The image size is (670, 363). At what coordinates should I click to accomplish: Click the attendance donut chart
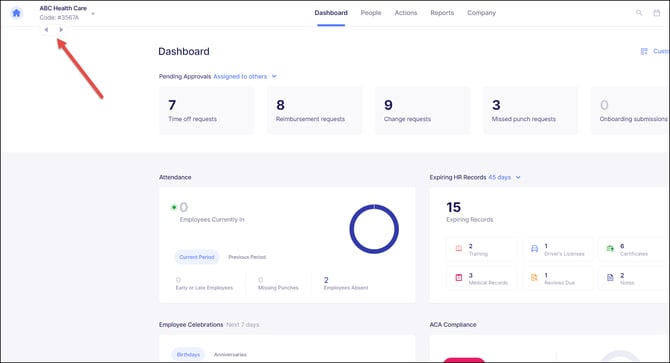(x=374, y=229)
